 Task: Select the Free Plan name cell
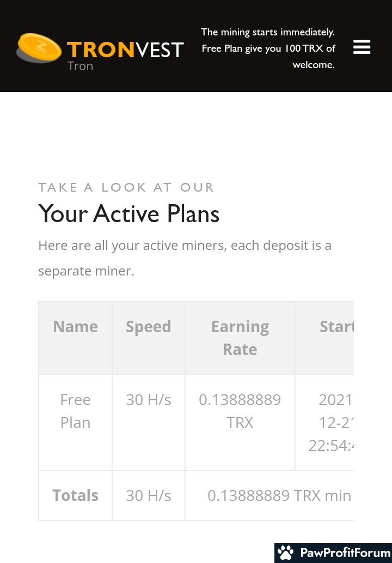[x=75, y=411]
